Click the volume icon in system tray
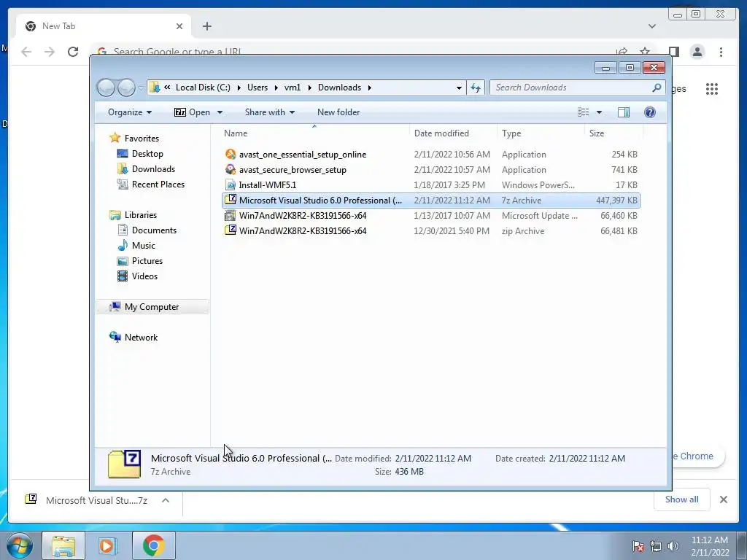 pos(673,546)
